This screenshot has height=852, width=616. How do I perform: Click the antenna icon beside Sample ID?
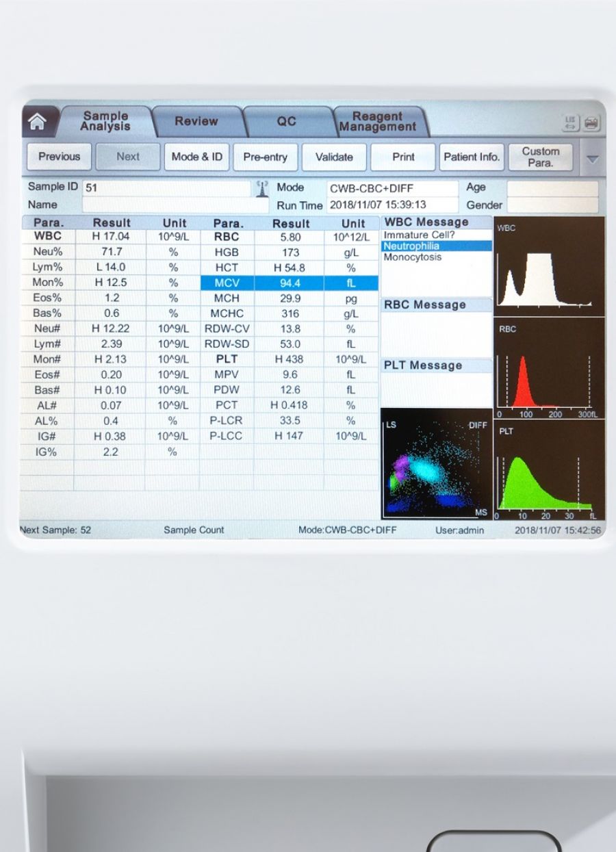click(x=261, y=189)
